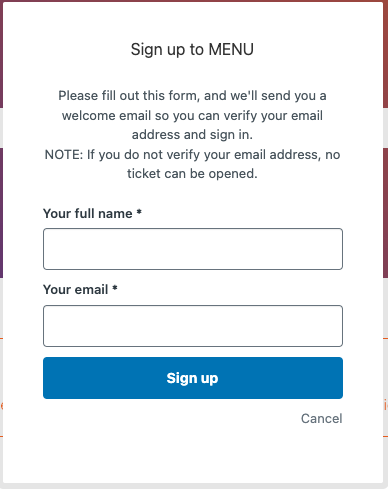Focus the Your full name text field
This screenshot has height=489, width=388.
pyautogui.click(x=193, y=249)
